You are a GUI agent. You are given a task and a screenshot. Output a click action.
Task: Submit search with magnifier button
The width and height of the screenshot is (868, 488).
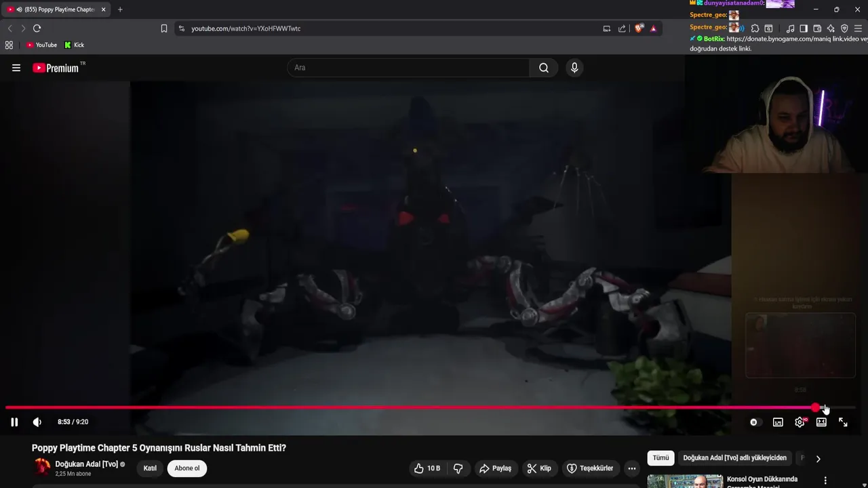pos(544,68)
